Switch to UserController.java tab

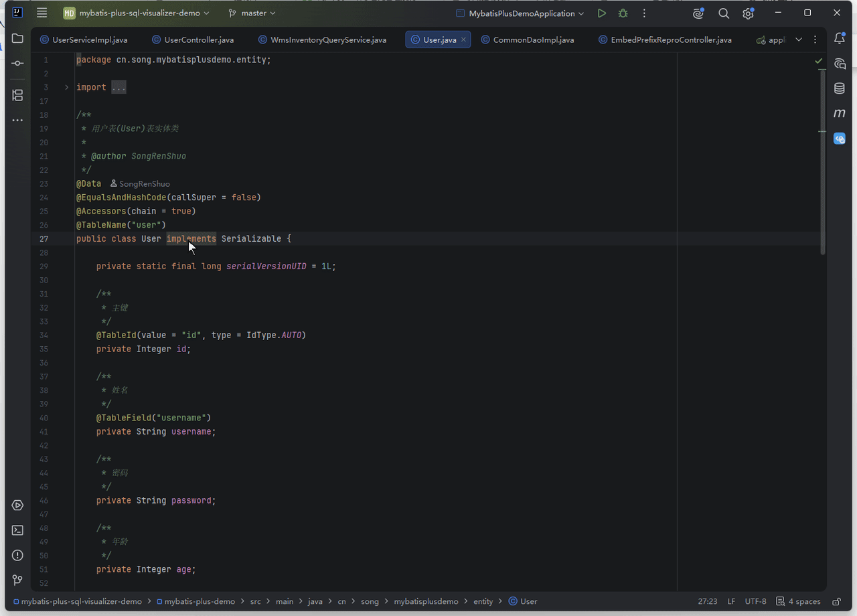click(x=193, y=40)
